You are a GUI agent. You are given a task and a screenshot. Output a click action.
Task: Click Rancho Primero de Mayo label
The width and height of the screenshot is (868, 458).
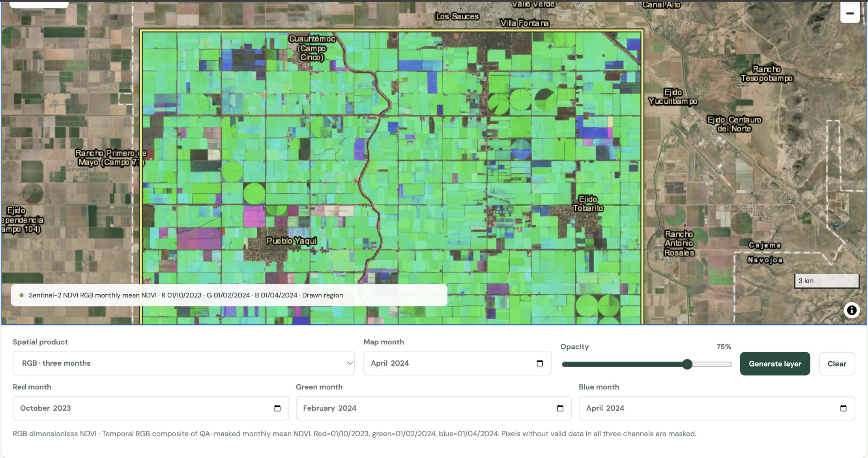(110, 157)
